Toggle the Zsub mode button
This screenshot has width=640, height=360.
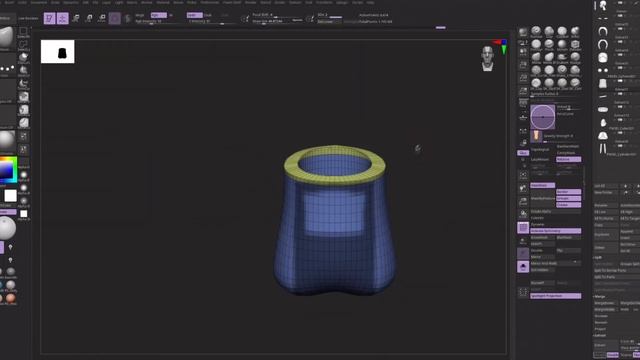208,15
